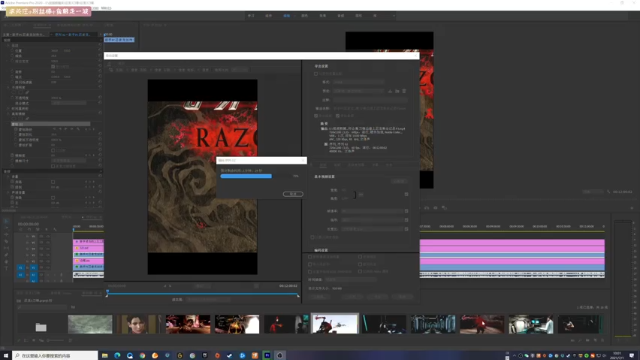Toggle Export Audio checkbox
The image size is (640, 360).
point(338,116)
